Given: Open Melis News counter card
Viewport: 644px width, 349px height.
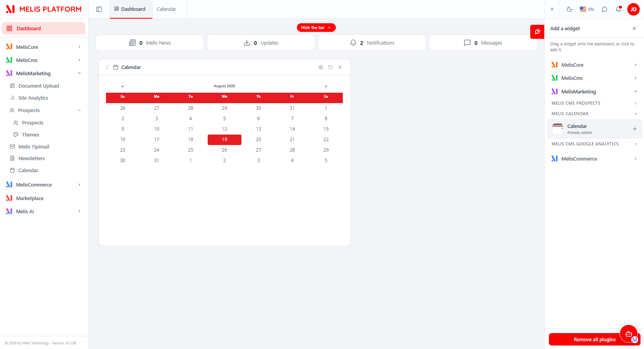Looking at the screenshot, I should pyautogui.click(x=150, y=43).
